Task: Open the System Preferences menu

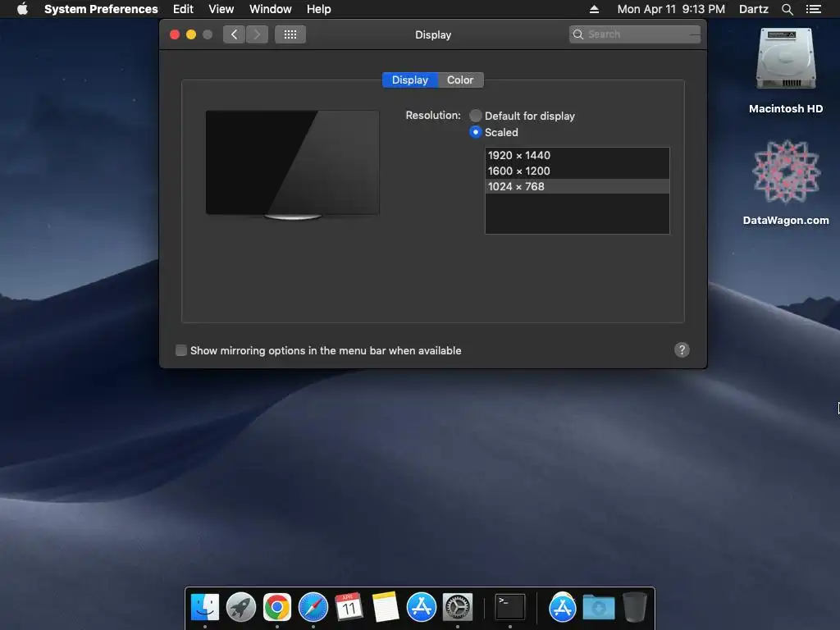Action: [101, 9]
